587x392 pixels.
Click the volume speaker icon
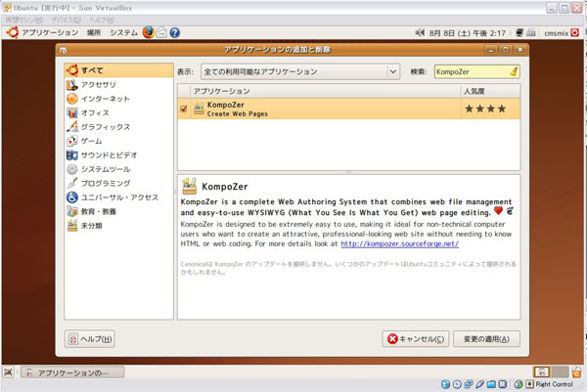420,33
